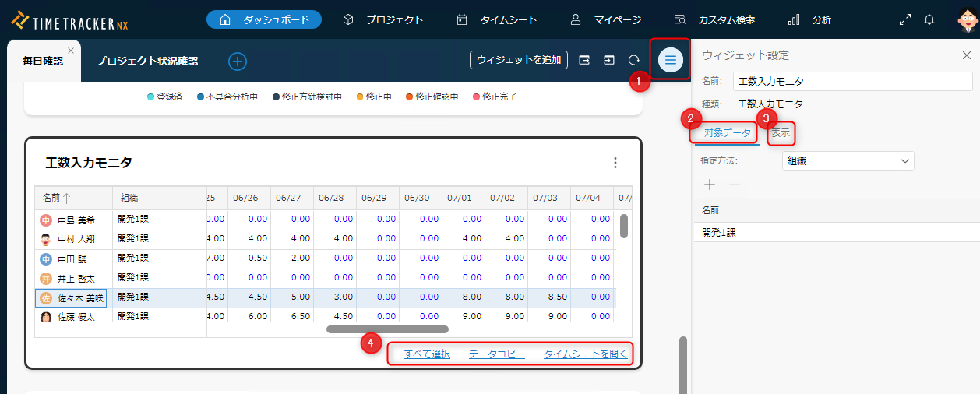This screenshot has width=980, height=394.
Task: Open the 工数入力モニタ widget three-dot menu
Action: (615, 163)
